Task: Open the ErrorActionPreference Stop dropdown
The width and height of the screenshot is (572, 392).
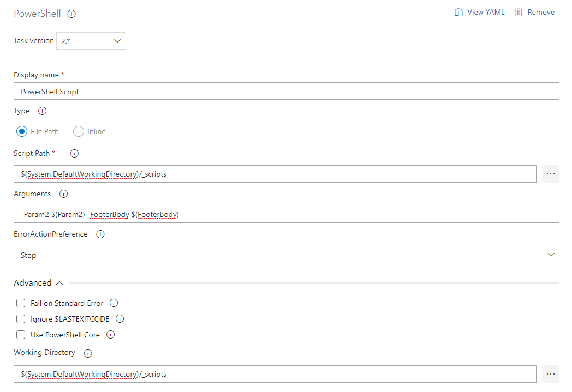Action: click(x=287, y=255)
